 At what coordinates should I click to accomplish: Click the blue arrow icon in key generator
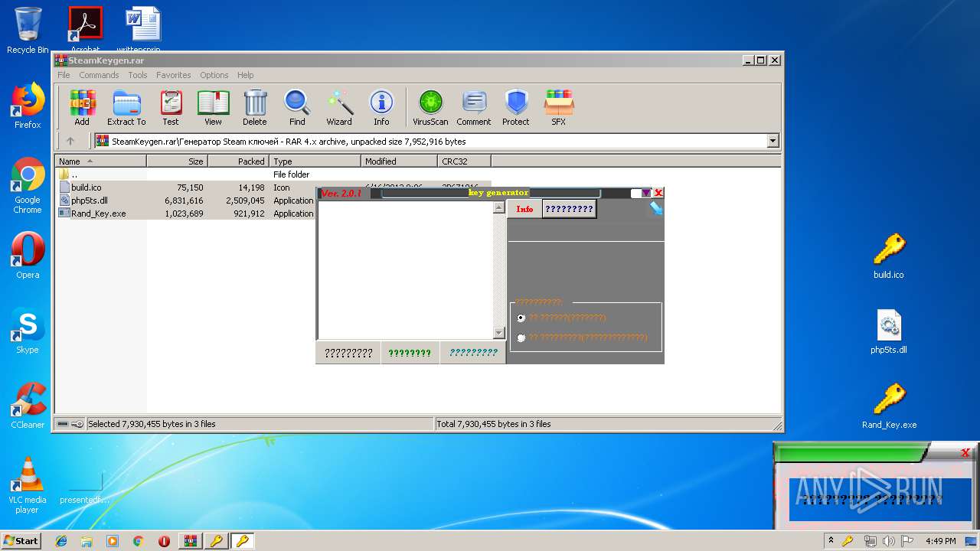655,207
